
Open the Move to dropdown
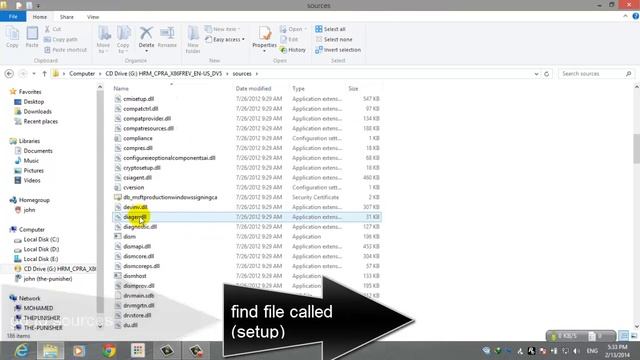tap(103, 40)
